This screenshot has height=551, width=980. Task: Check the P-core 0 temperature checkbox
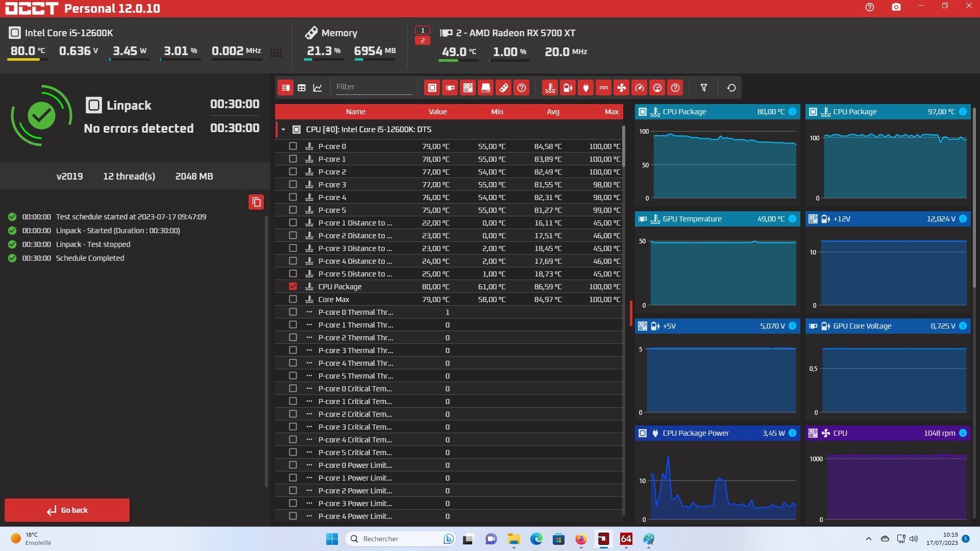[292, 146]
